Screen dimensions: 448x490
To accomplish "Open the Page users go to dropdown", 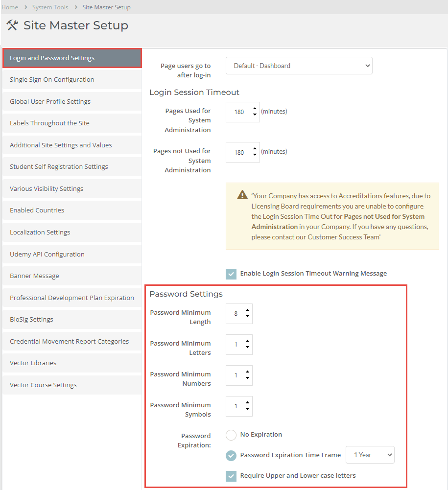I will click(299, 66).
